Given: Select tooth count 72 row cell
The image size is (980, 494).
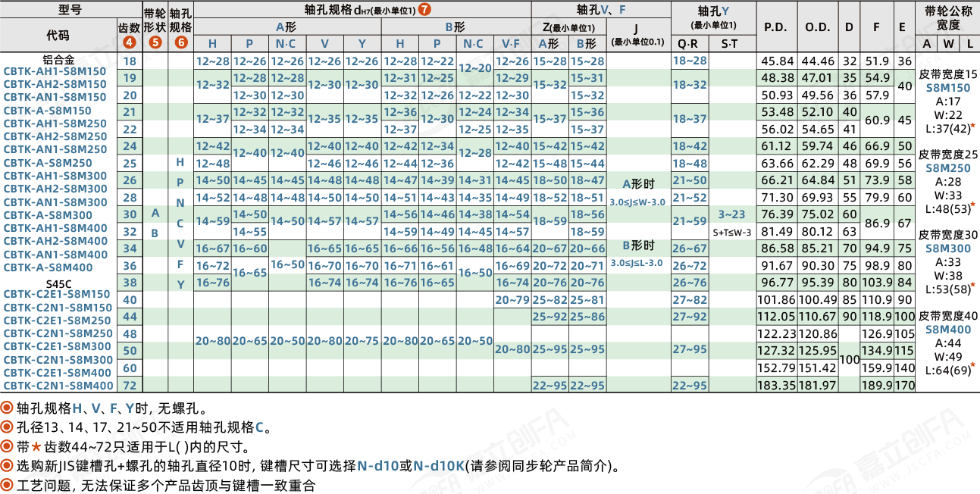Looking at the screenshot, I should pos(130,385).
